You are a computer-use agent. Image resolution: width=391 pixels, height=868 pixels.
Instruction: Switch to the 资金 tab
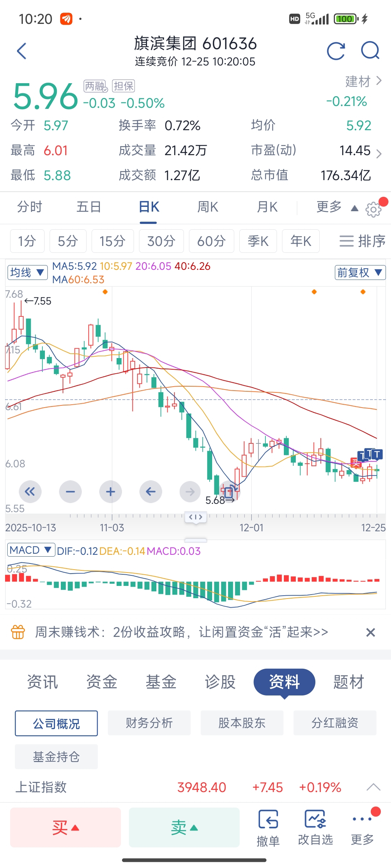[102, 682]
